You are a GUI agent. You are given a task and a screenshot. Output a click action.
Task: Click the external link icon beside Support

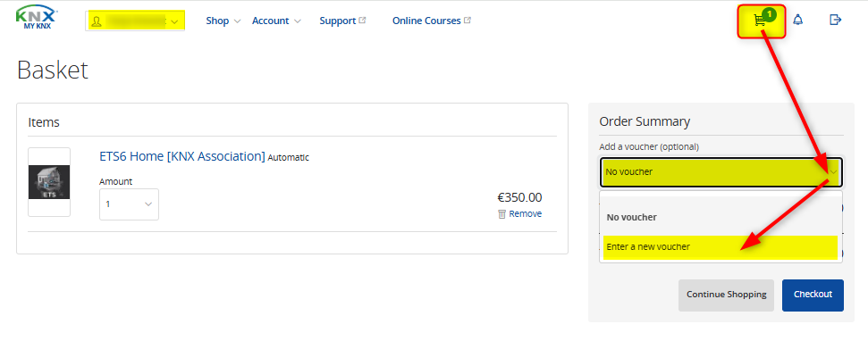[x=362, y=20]
